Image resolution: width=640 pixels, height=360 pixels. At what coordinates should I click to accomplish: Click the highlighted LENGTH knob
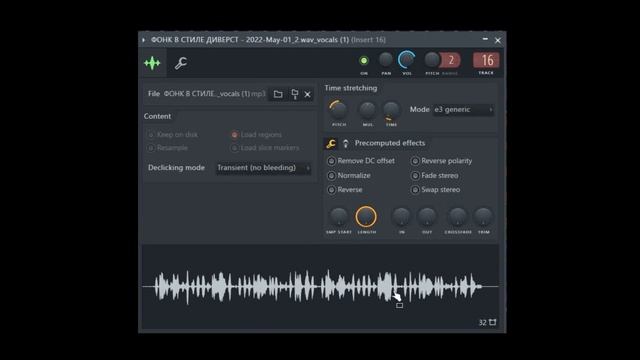(x=366, y=217)
